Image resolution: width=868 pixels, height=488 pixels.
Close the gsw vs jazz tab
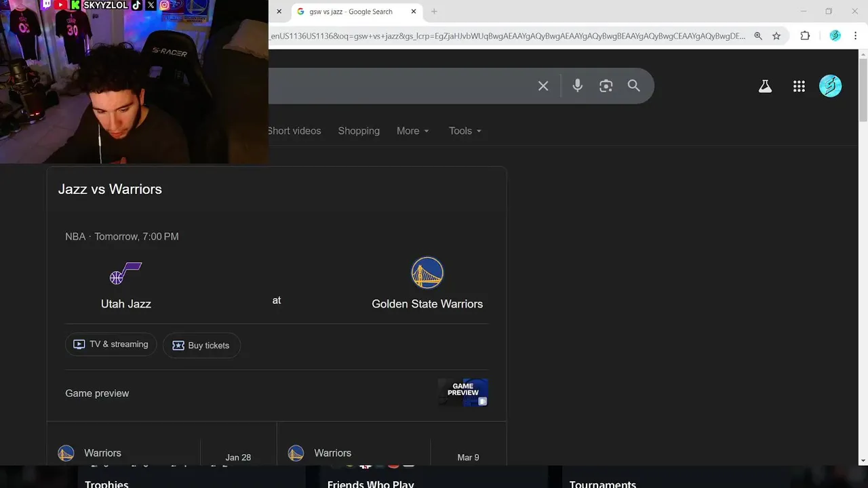[x=414, y=12]
